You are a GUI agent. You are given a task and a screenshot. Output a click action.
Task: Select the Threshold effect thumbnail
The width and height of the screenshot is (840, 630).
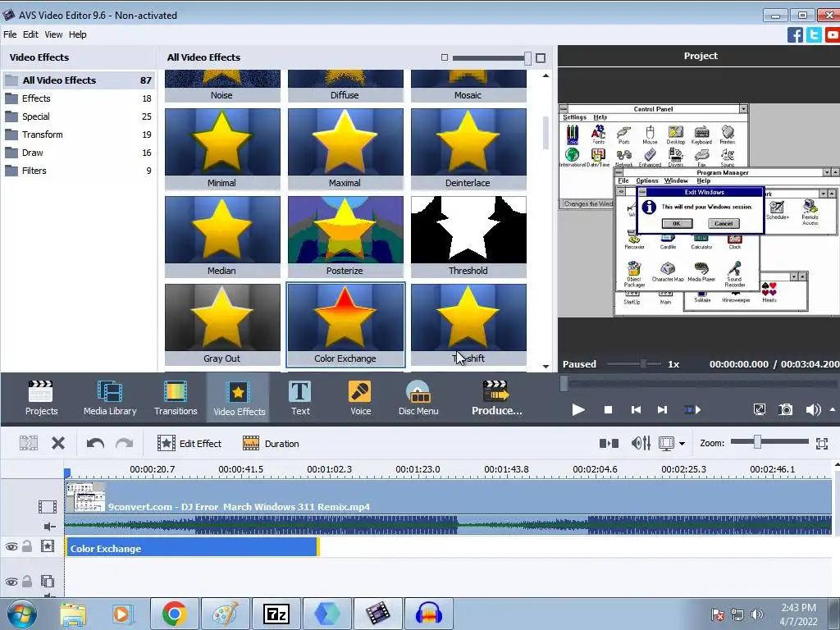tap(468, 236)
